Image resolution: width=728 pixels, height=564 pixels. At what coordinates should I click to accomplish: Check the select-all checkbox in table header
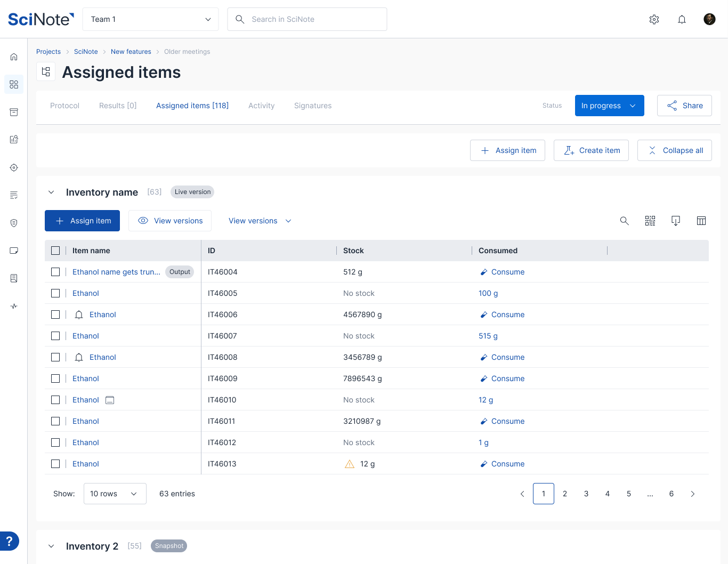click(55, 251)
